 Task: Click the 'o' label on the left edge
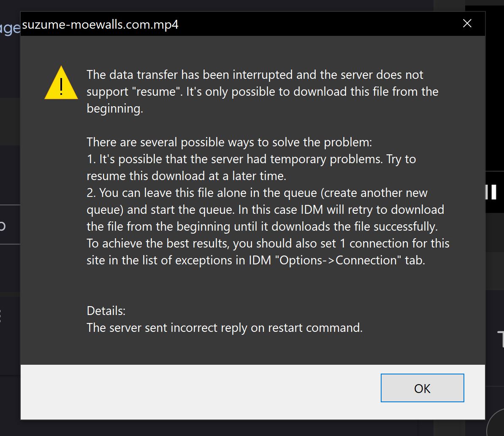point(3,226)
